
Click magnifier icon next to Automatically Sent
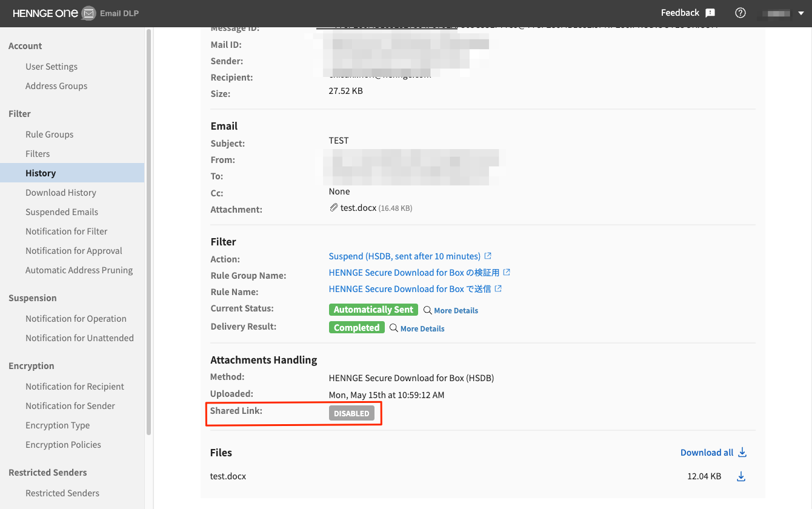click(x=427, y=310)
